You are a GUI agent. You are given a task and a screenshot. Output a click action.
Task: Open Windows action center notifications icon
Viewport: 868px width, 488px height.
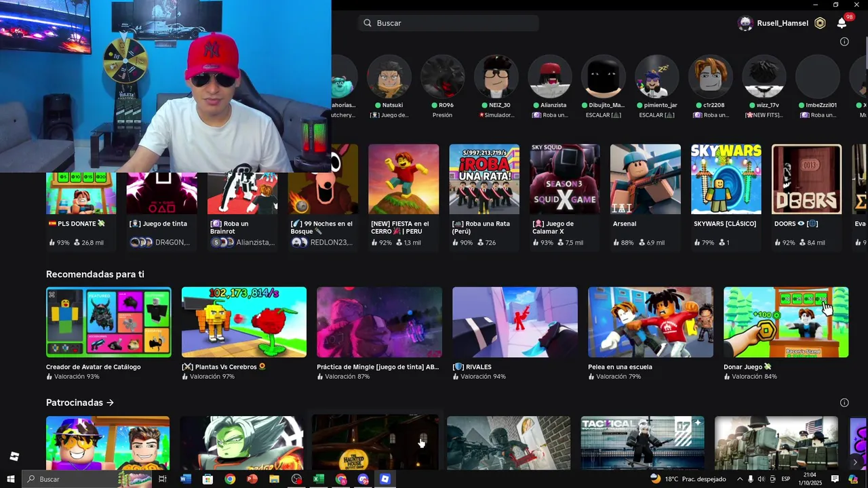pyautogui.click(x=835, y=479)
